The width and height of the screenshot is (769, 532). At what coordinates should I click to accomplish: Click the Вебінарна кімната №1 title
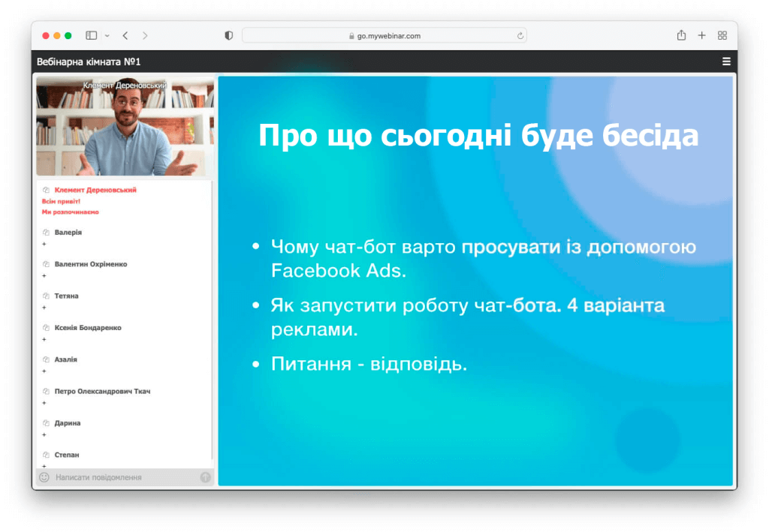89,62
